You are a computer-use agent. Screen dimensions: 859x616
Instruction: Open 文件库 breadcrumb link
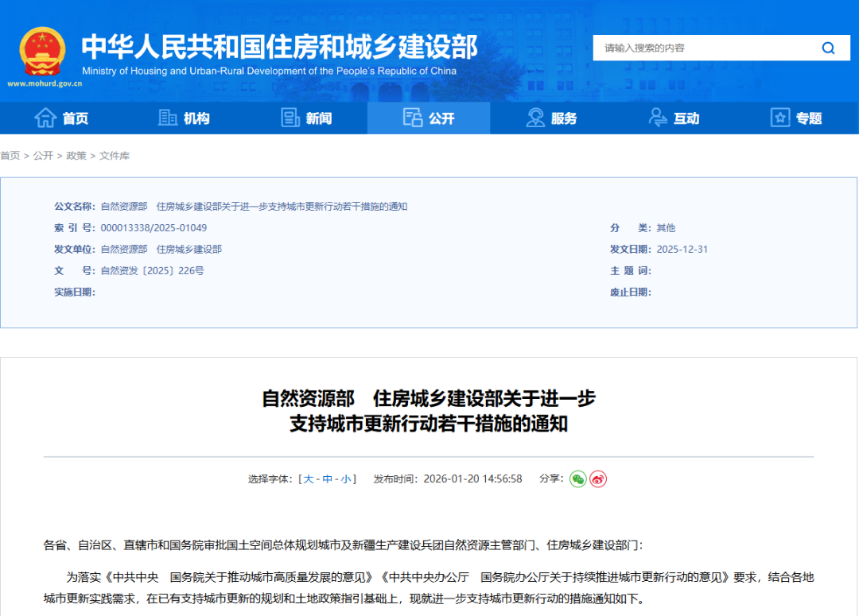[115, 156]
